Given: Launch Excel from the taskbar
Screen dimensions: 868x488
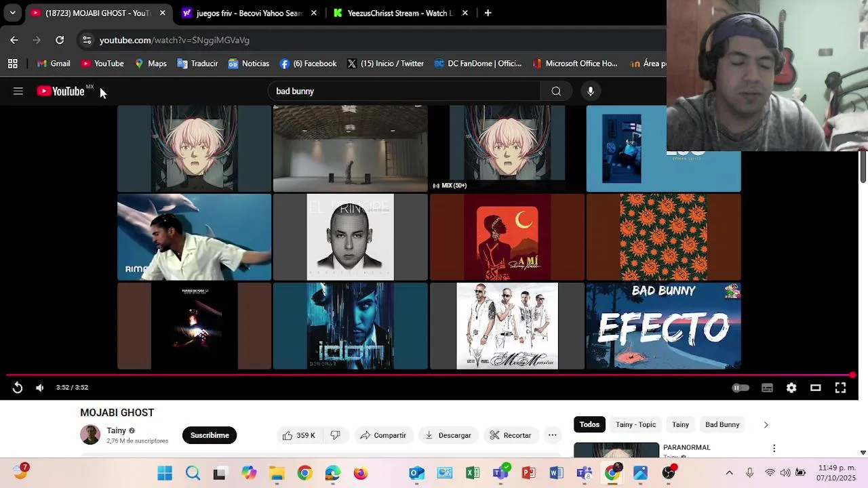Looking at the screenshot, I should point(473,473).
